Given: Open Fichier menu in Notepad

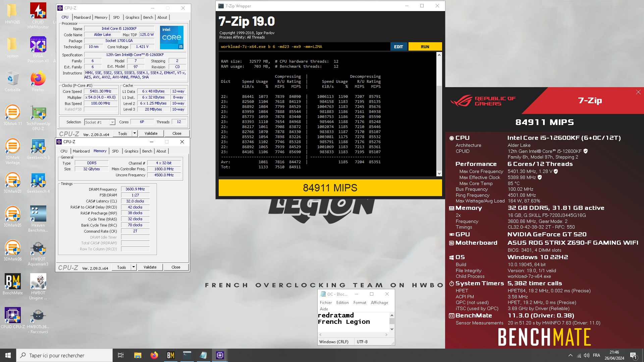Looking at the screenshot, I should (326, 303).
